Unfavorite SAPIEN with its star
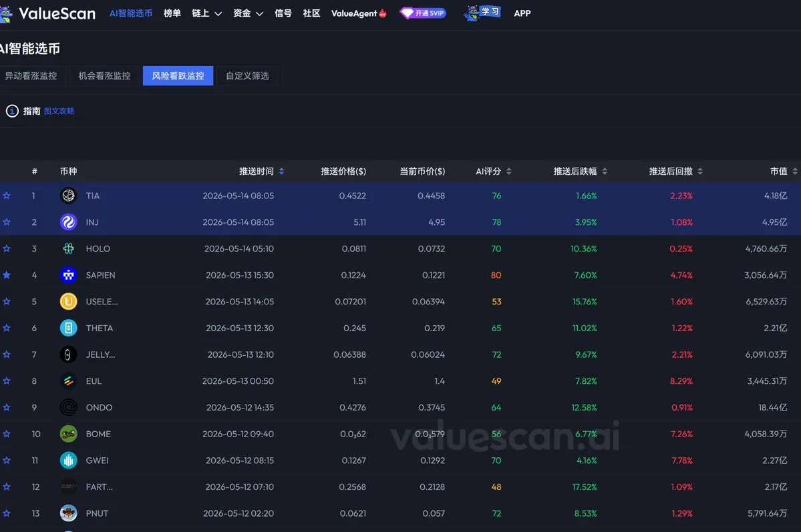Screen dimensions: 801x532 [x=7, y=275]
